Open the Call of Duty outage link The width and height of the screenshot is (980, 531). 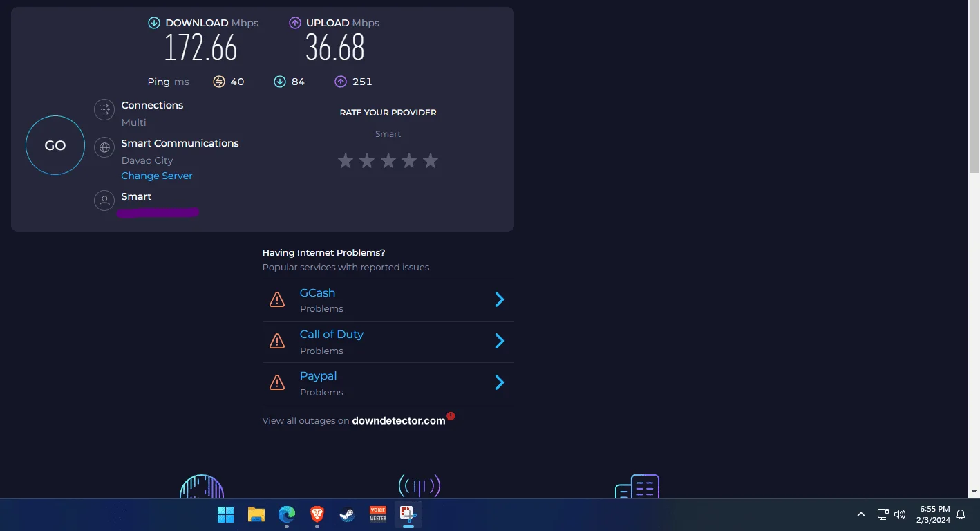(x=331, y=335)
